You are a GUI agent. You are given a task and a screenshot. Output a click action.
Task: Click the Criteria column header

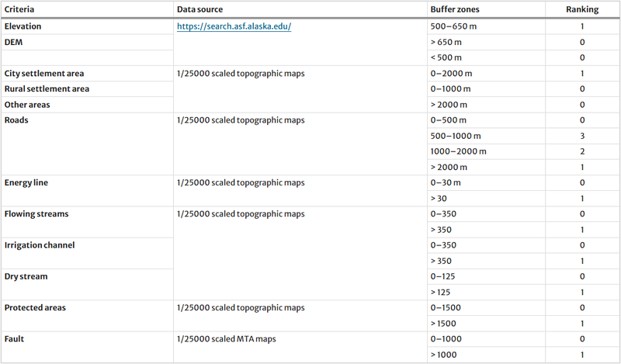[21, 9]
